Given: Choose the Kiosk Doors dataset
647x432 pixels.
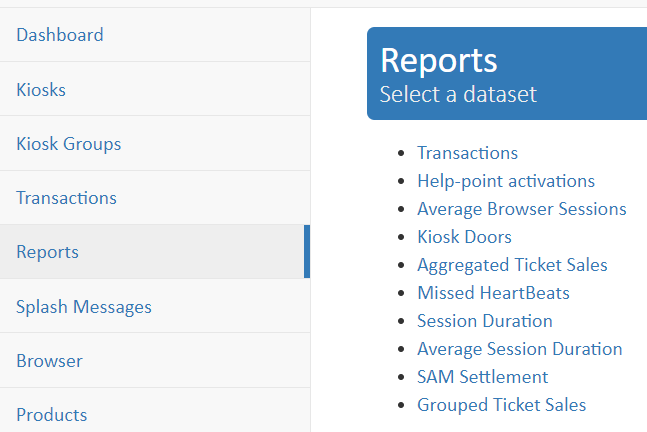Looking at the screenshot, I should click(x=464, y=237).
